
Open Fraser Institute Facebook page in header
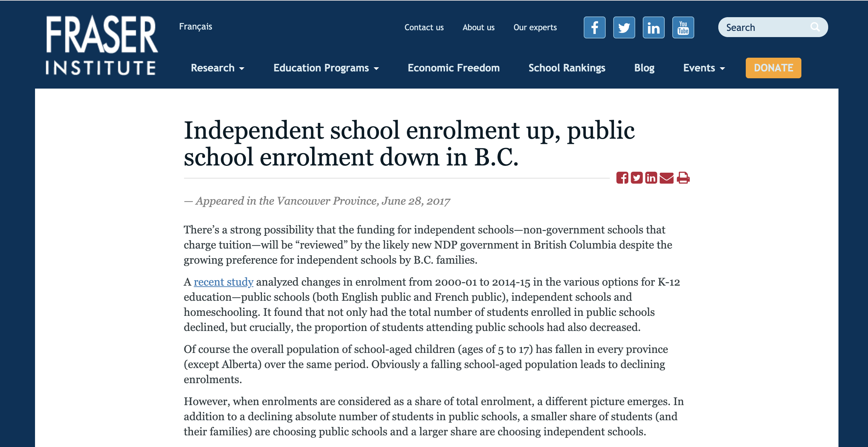(x=594, y=27)
